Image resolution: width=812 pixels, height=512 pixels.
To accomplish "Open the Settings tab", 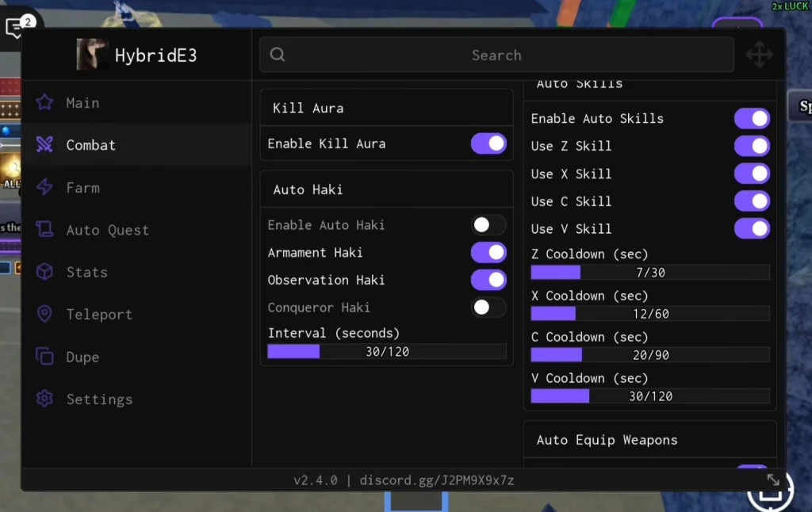I will coord(136,399).
